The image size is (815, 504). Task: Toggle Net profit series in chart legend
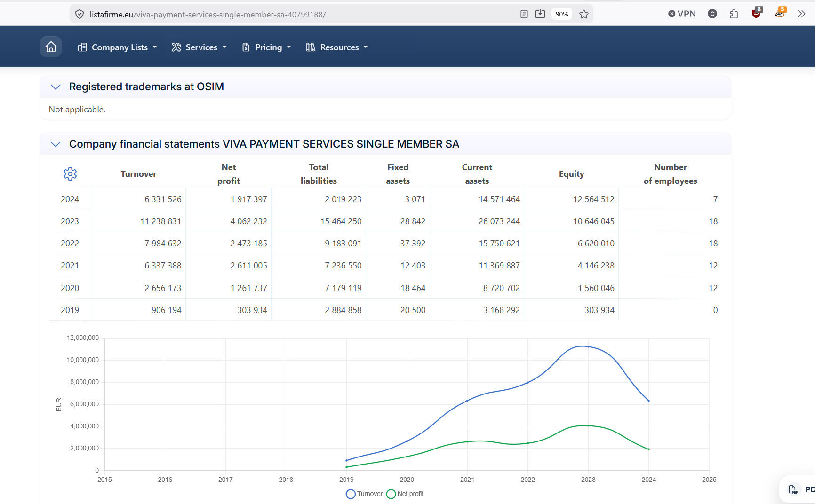click(405, 494)
